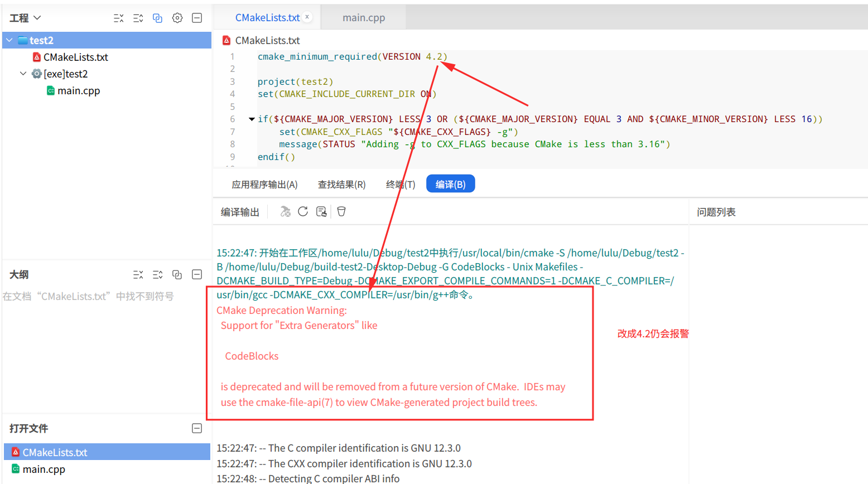
Task: Minimize the 大纲 outline panel
Action: tap(197, 274)
